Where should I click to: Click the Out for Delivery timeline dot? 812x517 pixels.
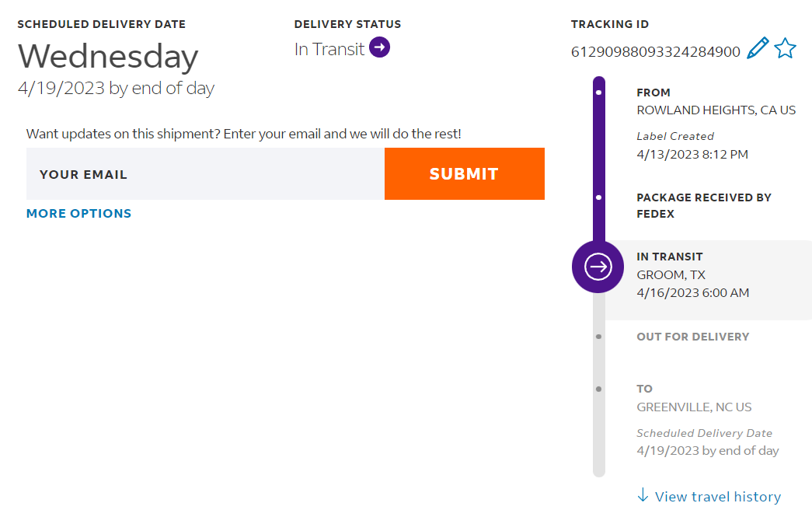pos(598,337)
